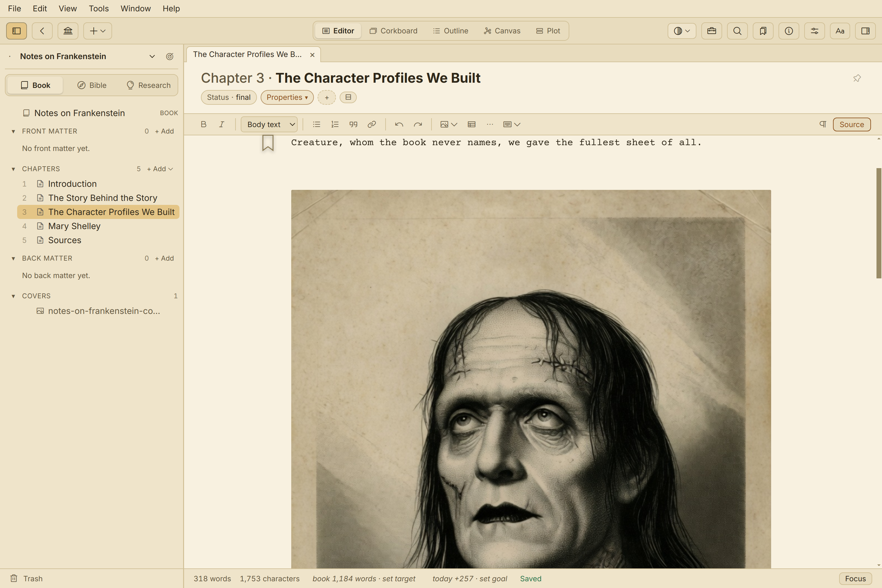
Task: Collapse the BACK MATTER section
Action: pyautogui.click(x=13, y=258)
